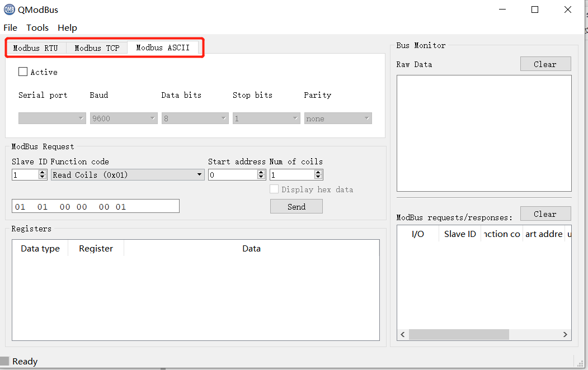Screen dimensions: 588x370
Task: Enable the Active checkbox
Action: 23,72
